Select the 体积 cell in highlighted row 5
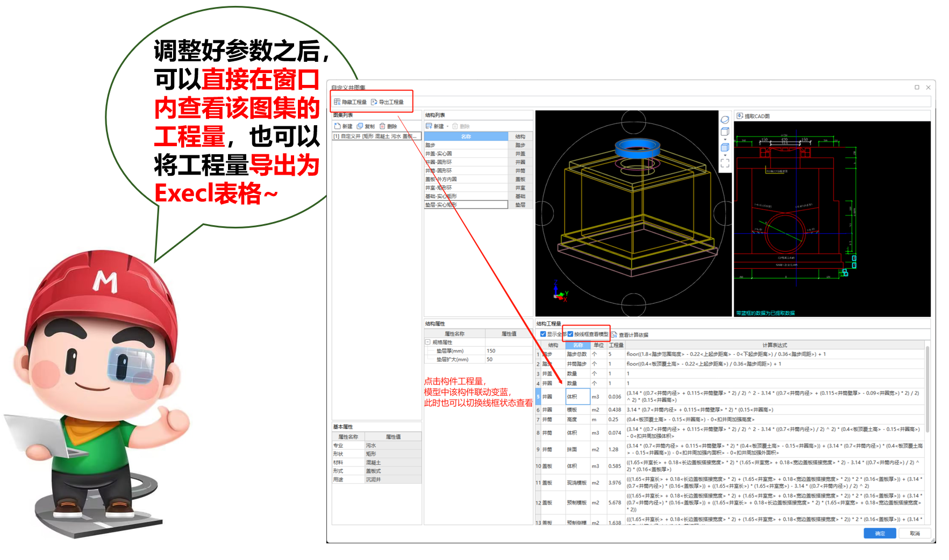 pos(577,397)
